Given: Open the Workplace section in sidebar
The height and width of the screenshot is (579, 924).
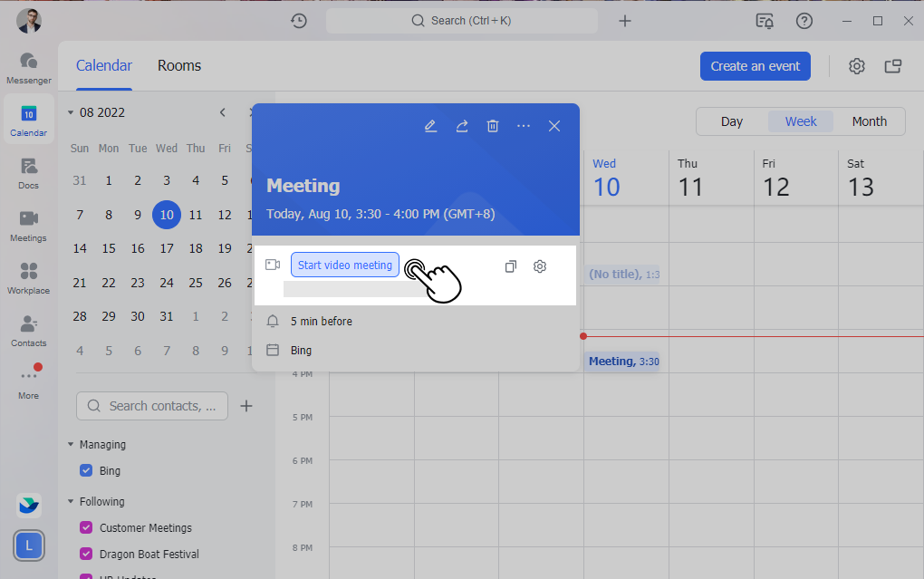Looking at the screenshot, I should tap(28, 278).
